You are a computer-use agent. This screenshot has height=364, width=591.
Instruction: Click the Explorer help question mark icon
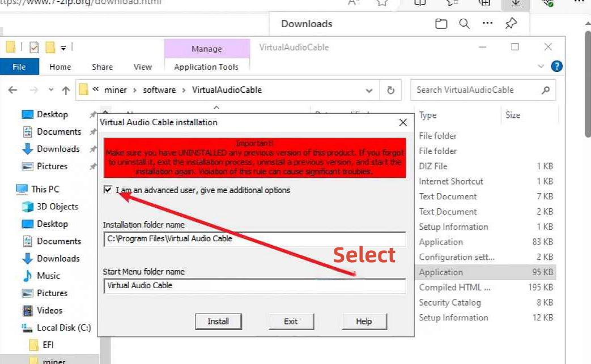[x=556, y=66]
